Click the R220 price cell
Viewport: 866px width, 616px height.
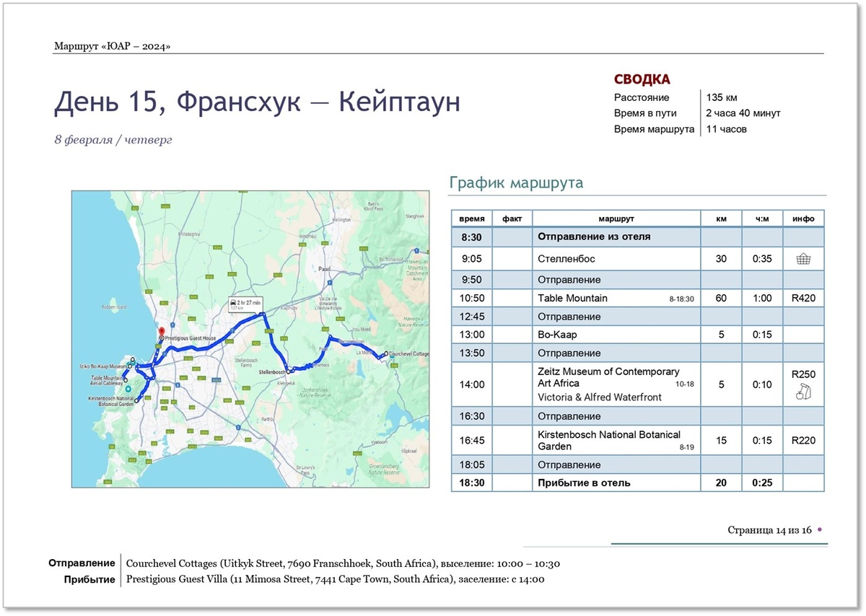[x=803, y=440]
